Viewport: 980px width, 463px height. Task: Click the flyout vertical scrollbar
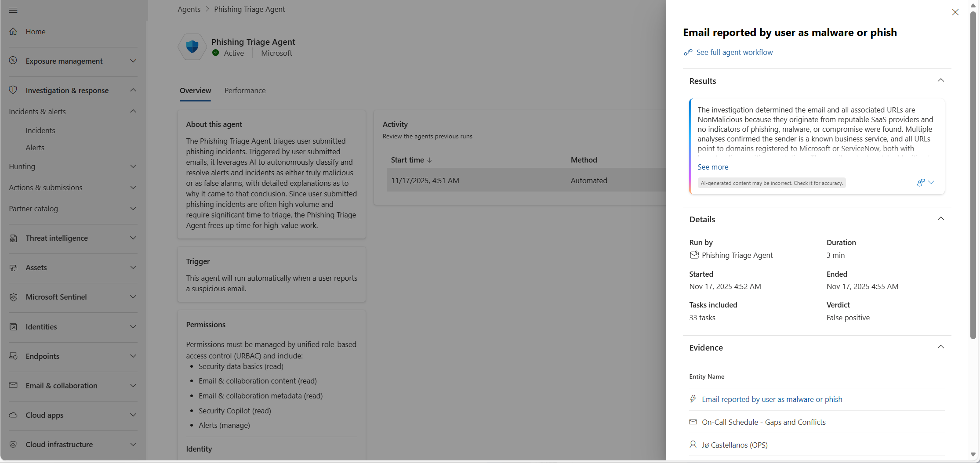973,176
